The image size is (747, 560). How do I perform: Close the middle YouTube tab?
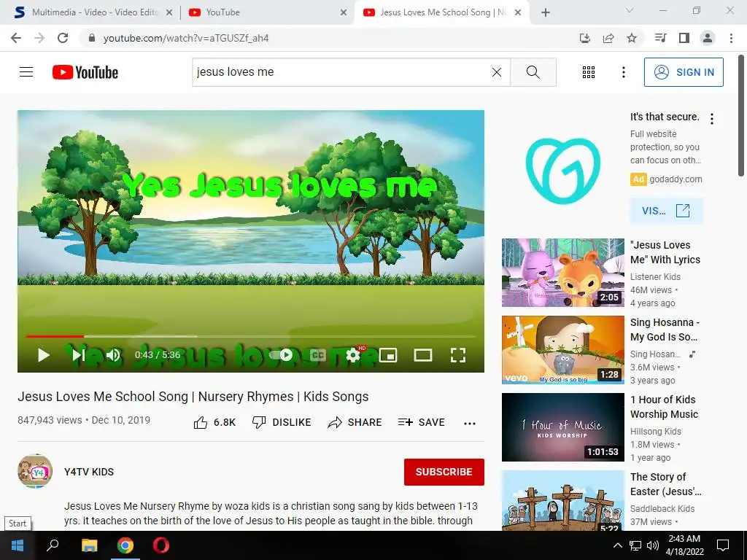[344, 13]
